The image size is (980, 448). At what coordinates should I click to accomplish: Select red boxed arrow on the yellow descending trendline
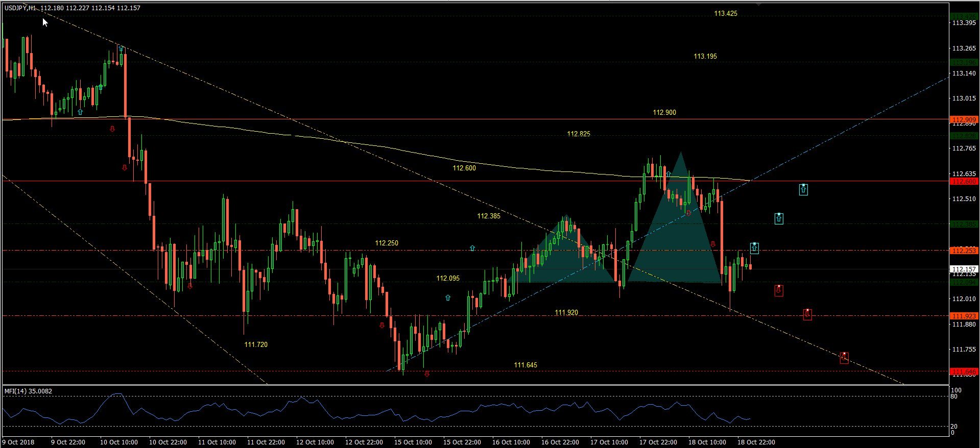pos(844,358)
